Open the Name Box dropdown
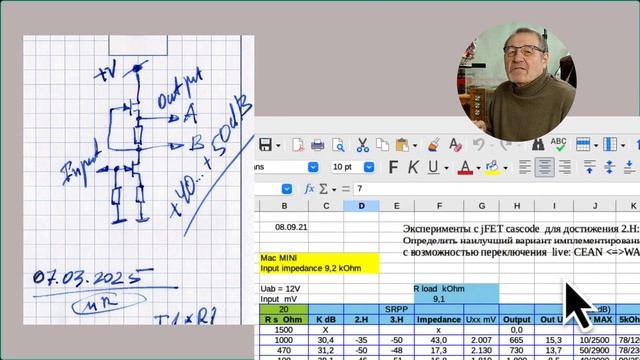The height and width of the screenshot is (360, 640). pyautogui.click(x=287, y=189)
